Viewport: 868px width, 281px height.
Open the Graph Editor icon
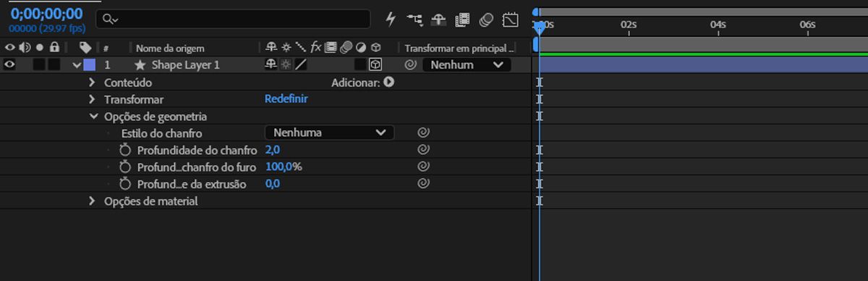point(511,20)
